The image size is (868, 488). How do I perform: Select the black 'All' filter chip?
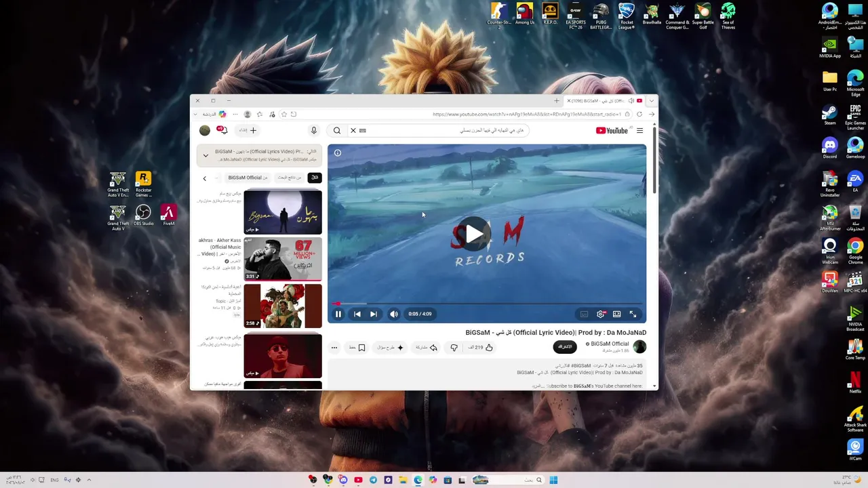pyautogui.click(x=314, y=178)
